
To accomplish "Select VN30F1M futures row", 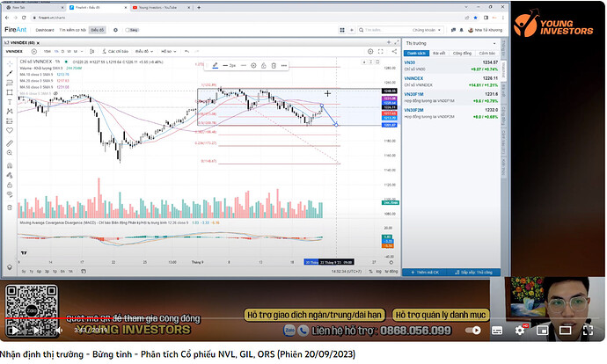I will tap(451, 98).
